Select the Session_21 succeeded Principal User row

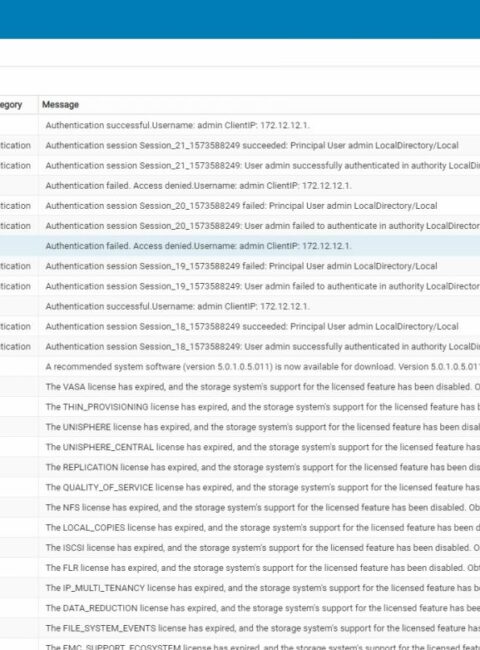(240, 145)
